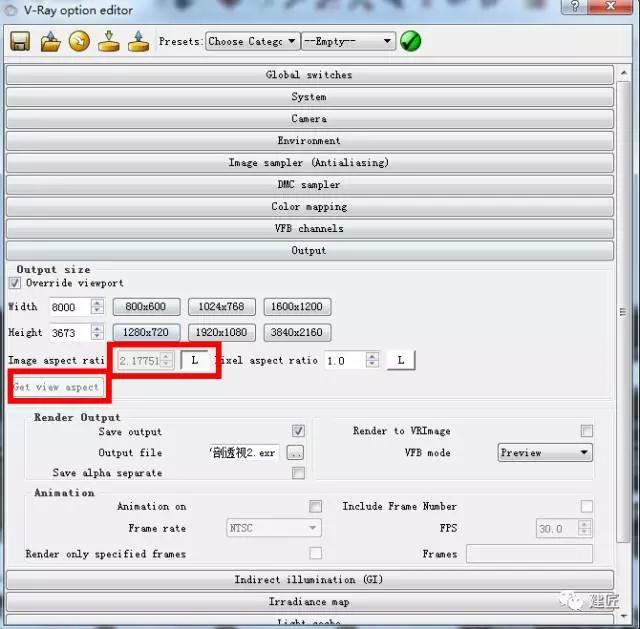This screenshot has width=640, height=629.
Task: Toggle the Save output checkbox
Action: pos(298,431)
